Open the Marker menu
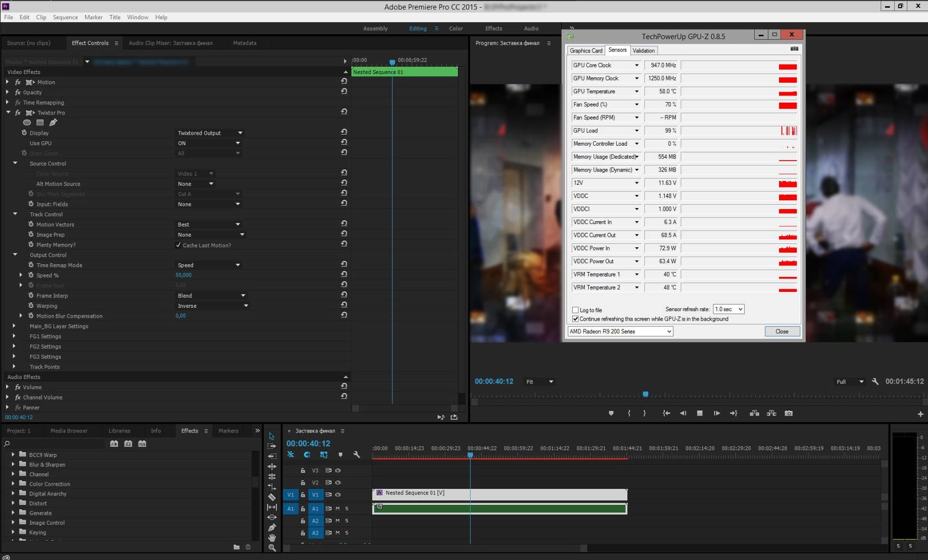Viewport: 928px width, 560px height. (x=93, y=17)
